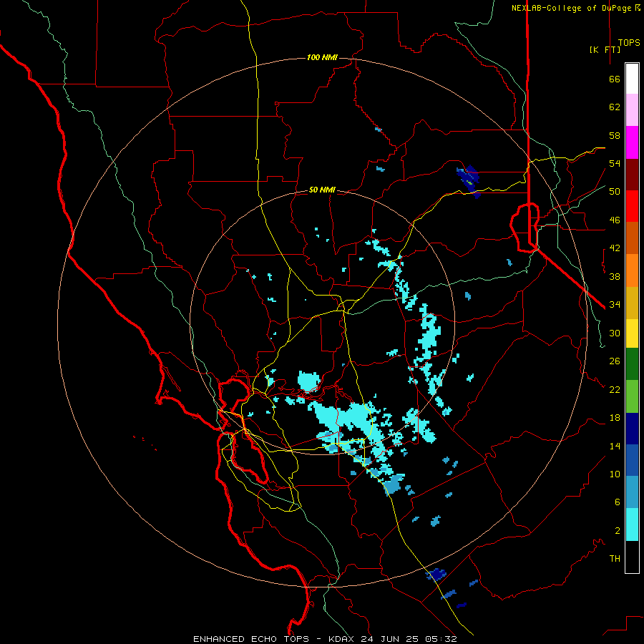Click the ENHANCED ECHO TOPS caption text
This screenshot has height=644, width=644.
point(251,639)
